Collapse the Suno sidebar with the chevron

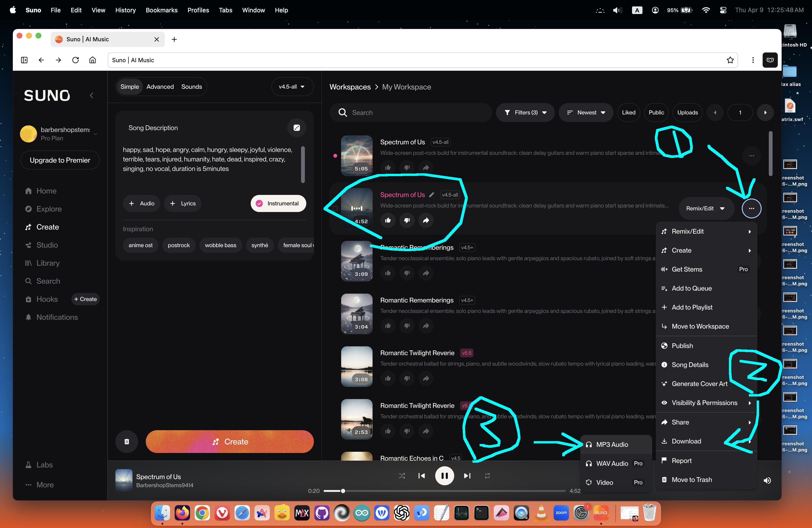91,95
